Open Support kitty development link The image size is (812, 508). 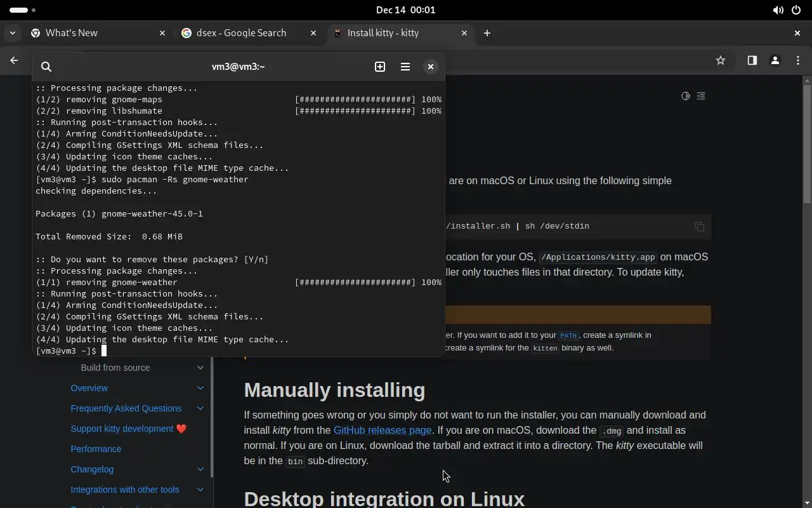coord(129,429)
